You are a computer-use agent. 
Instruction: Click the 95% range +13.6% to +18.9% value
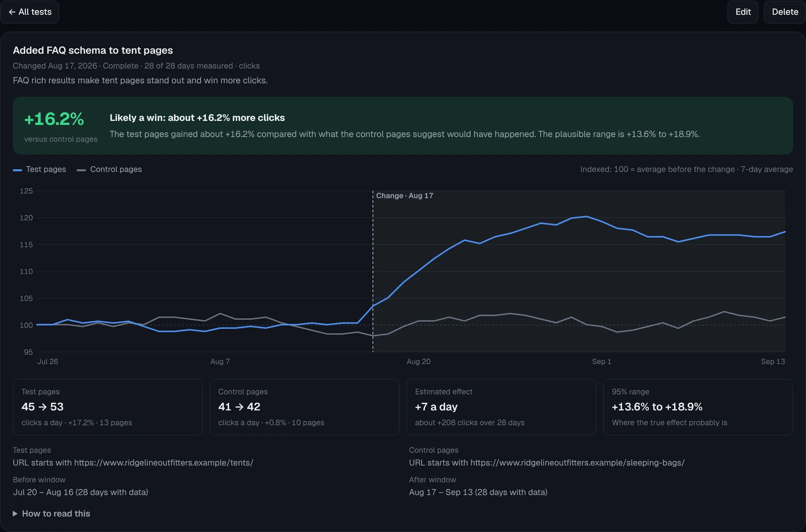(657, 407)
